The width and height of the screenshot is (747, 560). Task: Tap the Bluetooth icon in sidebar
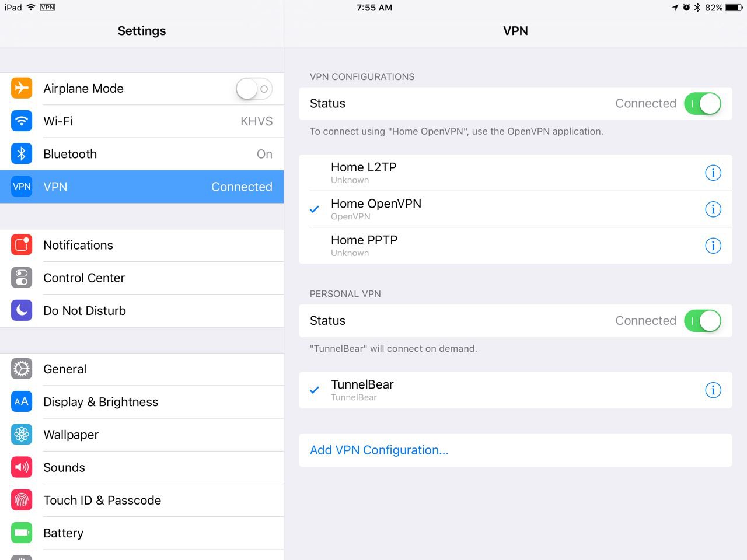click(22, 154)
